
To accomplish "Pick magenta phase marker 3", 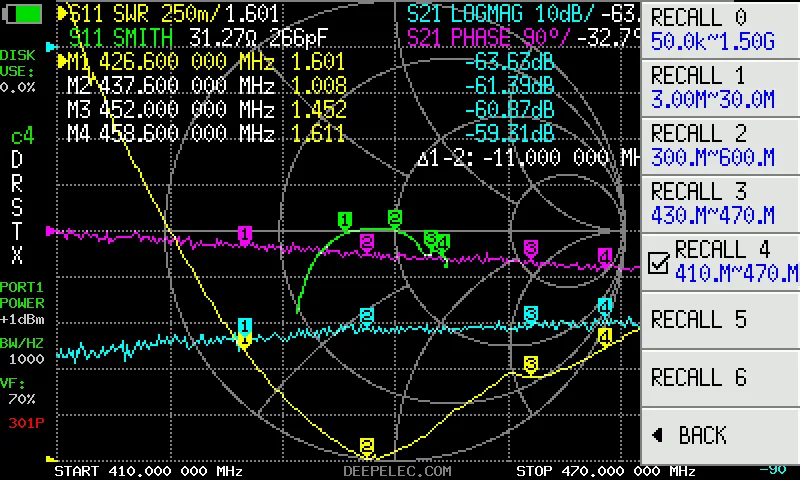I will (531, 249).
